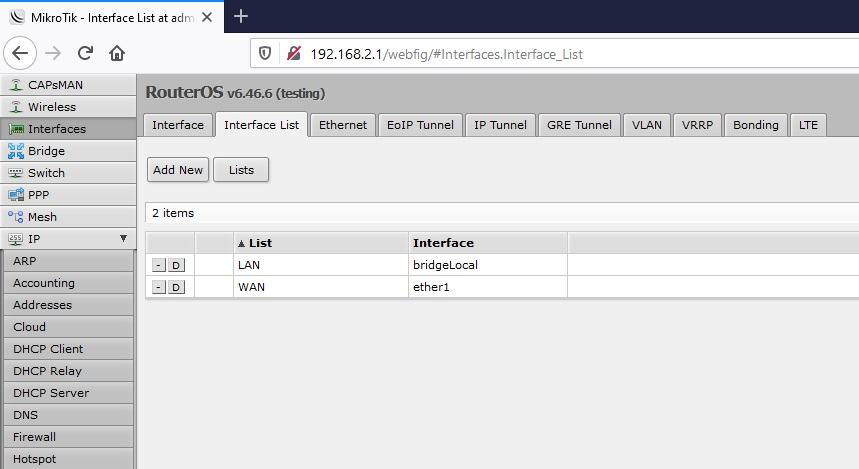Disable the WAN entry with D button
This screenshot has width=859, height=469.
[176, 287]
